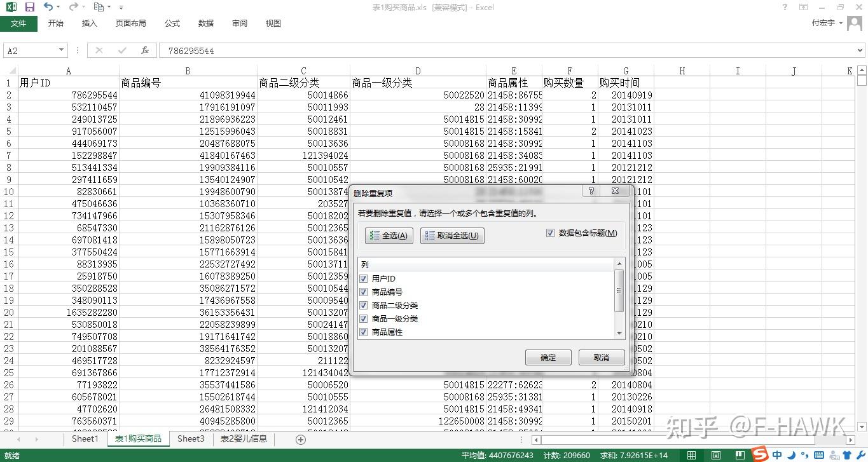
Task: Switch to the 表2婴儿信息 worksheet tab
Action: coord(244,438)
